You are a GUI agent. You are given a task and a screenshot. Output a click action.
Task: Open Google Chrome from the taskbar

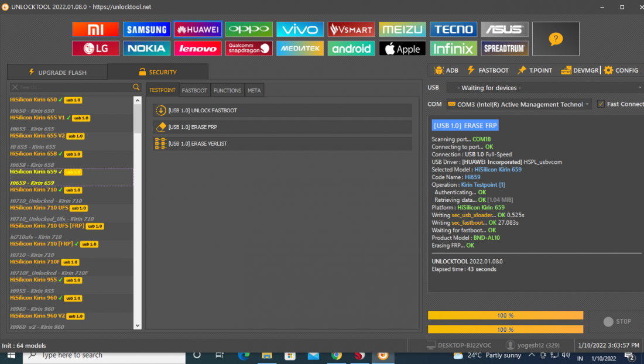337,355
